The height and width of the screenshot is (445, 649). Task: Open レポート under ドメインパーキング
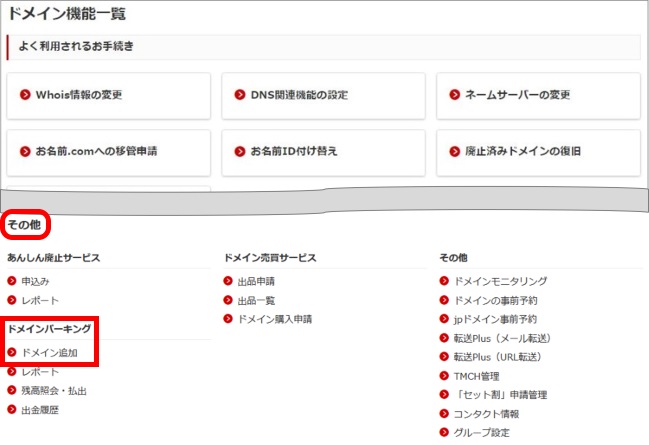[x=40, y=372]
